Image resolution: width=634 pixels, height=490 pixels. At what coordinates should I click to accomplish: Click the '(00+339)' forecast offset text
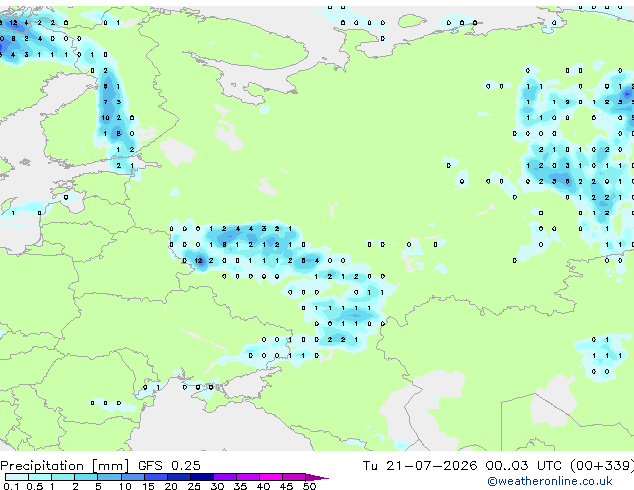(x=602, y=466)
